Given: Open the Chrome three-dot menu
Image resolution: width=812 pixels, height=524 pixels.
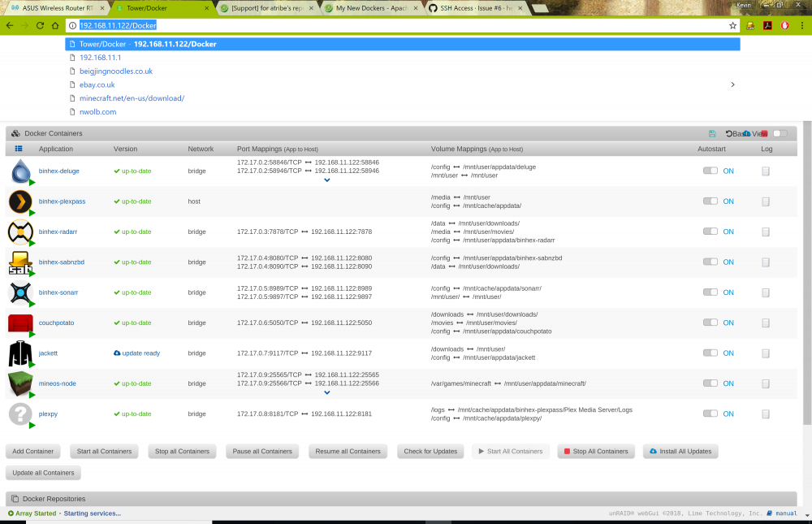Looking at the screenshot, I should tap(802, 25).
